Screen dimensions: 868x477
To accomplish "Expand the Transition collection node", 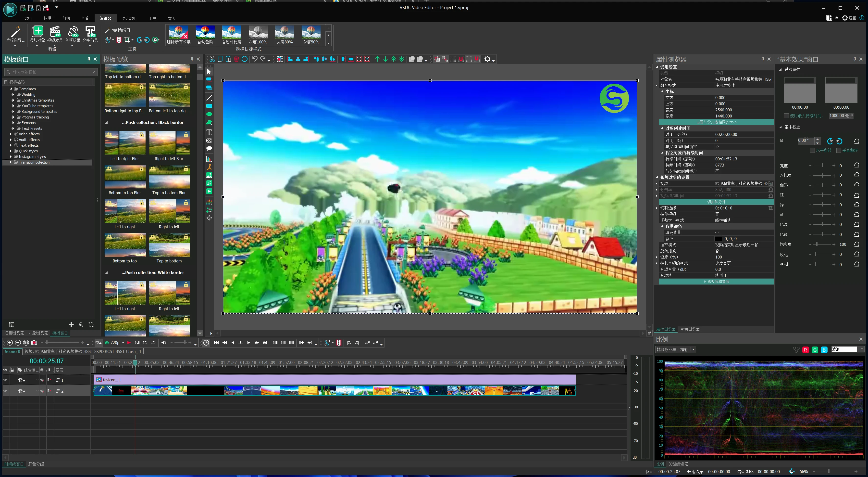I will pyautogui.click(x=11, y=163).
